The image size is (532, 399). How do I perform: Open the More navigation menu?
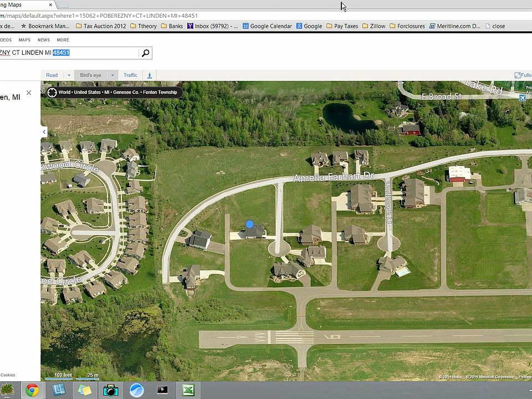pos(63,40)
